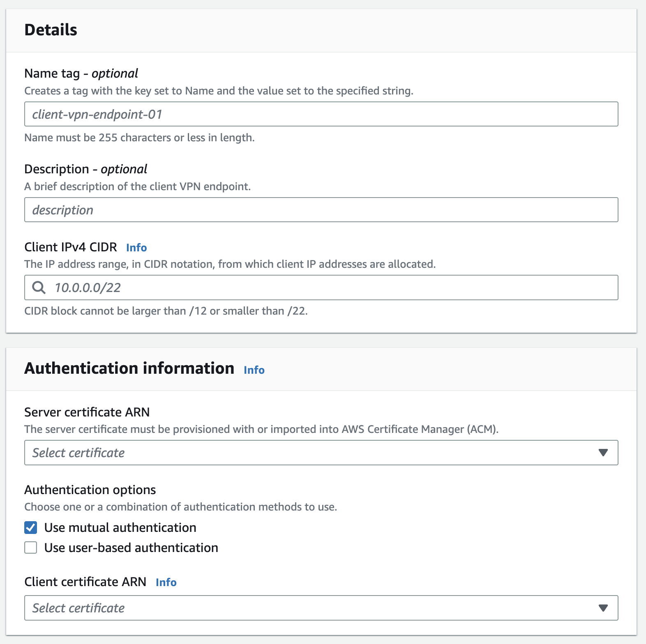The image size is (646, 644).
Task: Open the Client certificate ARN select box
Action: [312, 608]
